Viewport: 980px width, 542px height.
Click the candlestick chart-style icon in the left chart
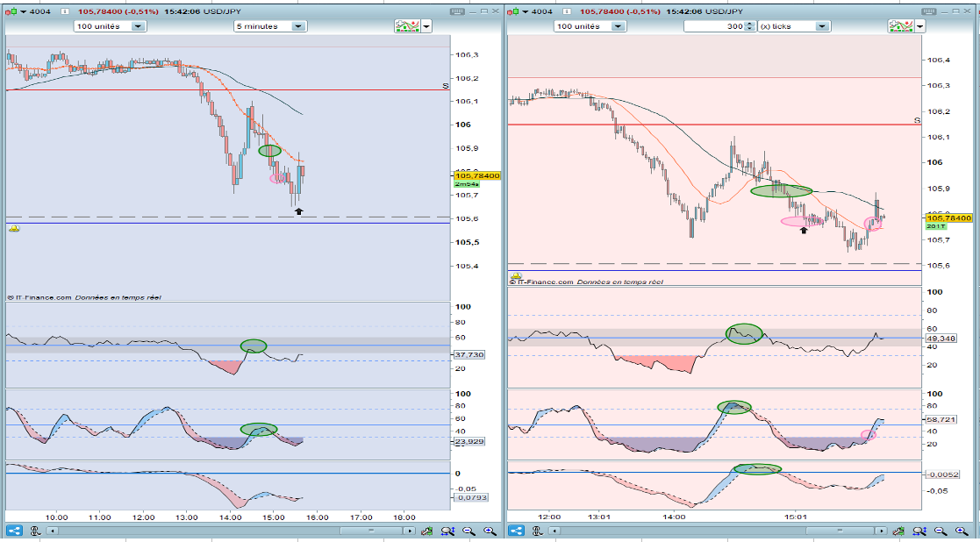pos(11,11)
